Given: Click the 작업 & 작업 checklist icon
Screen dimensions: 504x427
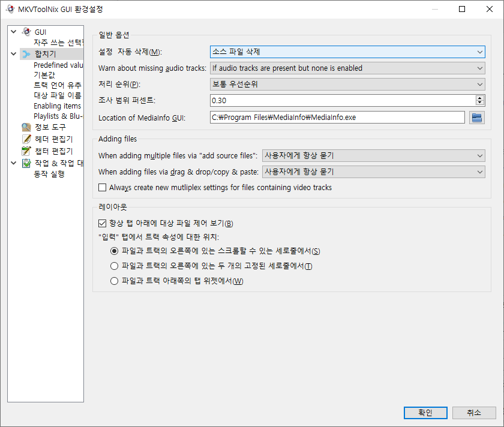Looking at the screenshot, I should 26,163.
